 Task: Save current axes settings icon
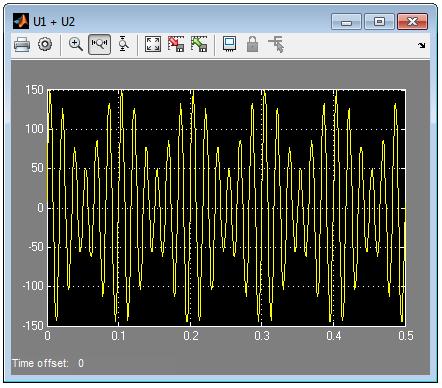pos(176,44)
